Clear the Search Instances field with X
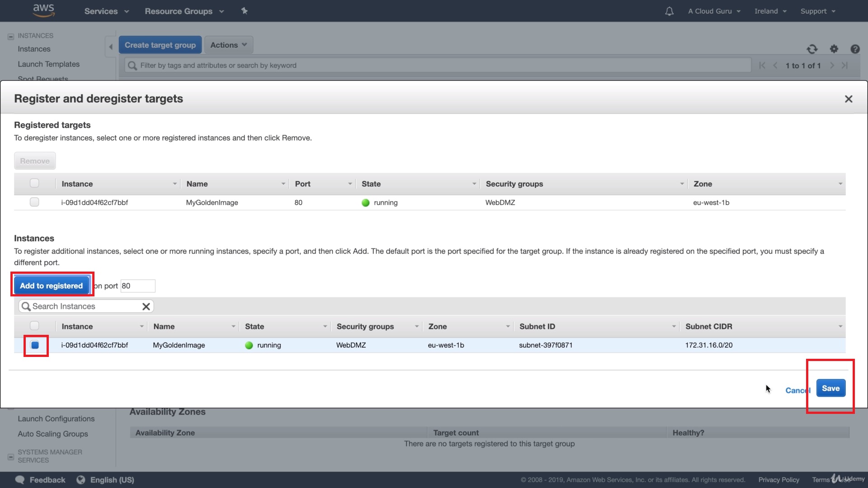Image resolution: width=868 pixels, height=488 pixels. pos(146,306)
